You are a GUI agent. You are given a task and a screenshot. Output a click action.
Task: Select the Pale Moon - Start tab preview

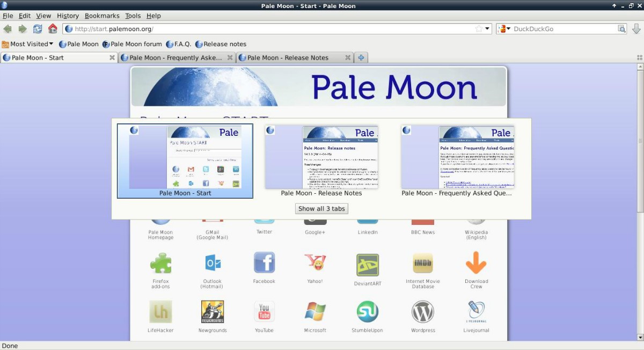(x=185, y=161)
